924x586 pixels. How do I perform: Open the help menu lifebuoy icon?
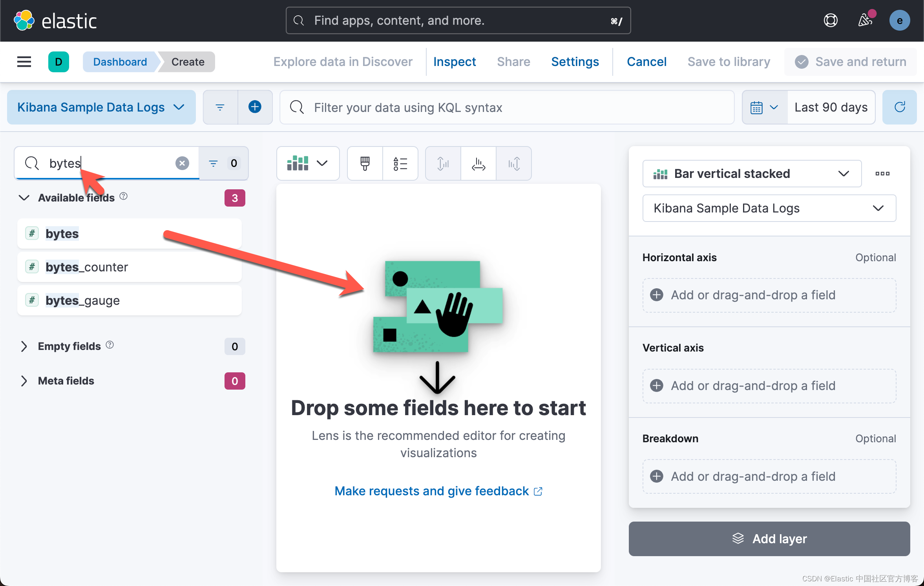(831, 20)
